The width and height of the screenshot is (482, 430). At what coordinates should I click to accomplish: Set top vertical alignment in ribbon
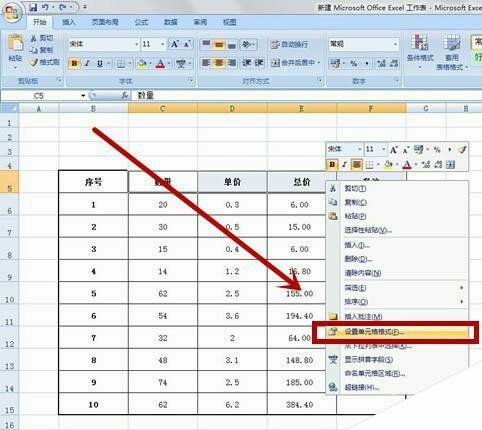(206, 44)
